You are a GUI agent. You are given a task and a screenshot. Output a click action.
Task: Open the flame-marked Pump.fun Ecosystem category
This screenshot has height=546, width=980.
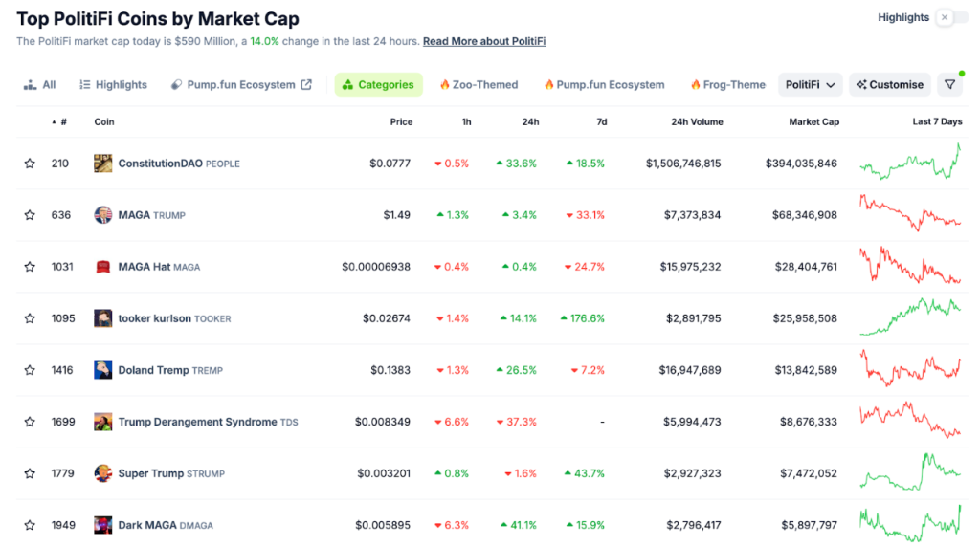[604, 85]
